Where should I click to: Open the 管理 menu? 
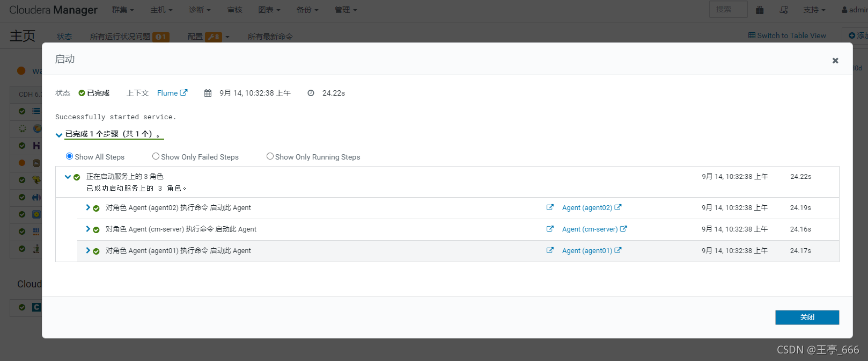[x=346, y=10]
